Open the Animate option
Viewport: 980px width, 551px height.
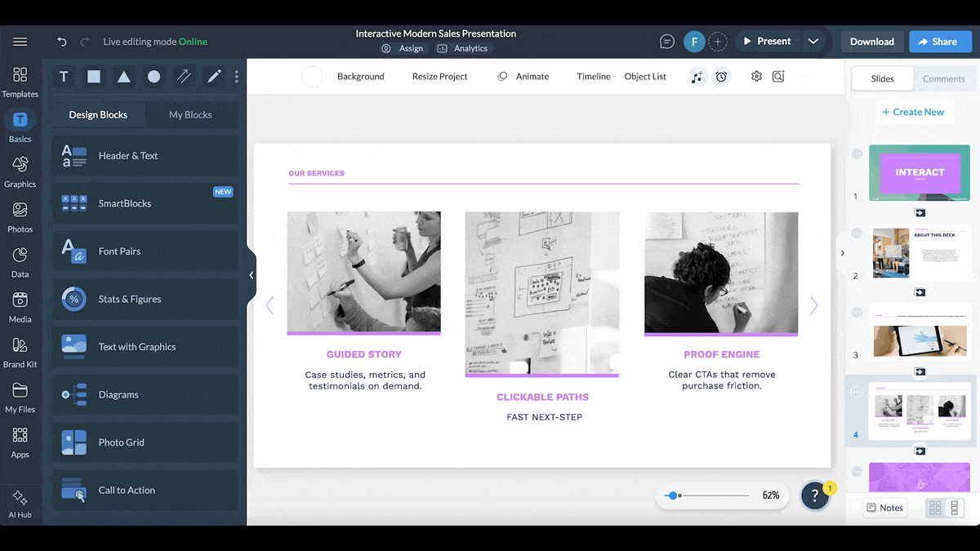coord(523,77)
